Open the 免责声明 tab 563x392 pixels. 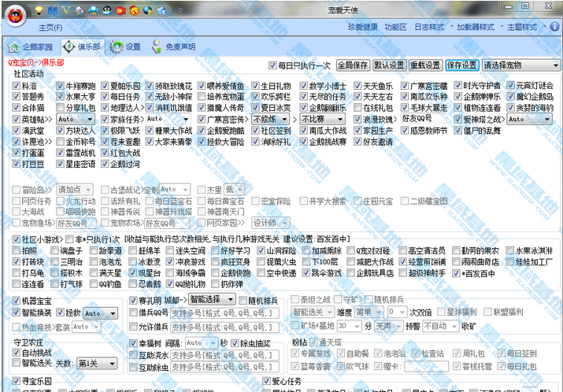click(x=174, y=47)
